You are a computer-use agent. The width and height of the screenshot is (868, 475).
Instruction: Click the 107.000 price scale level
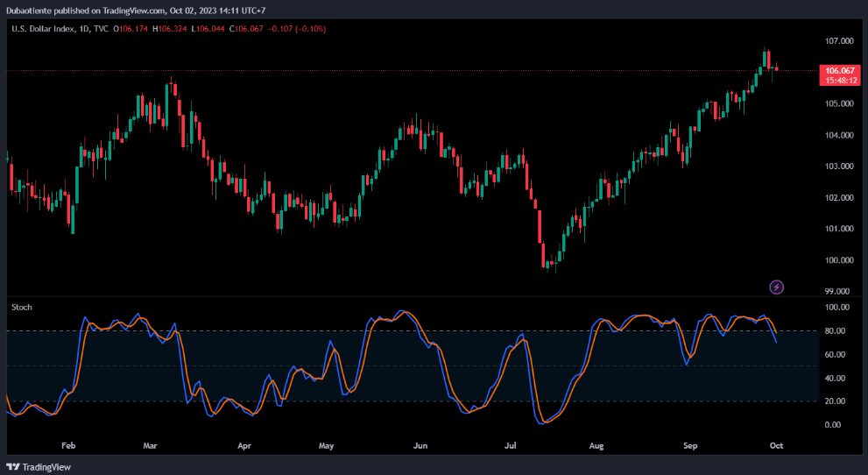[x=838, y=41]
